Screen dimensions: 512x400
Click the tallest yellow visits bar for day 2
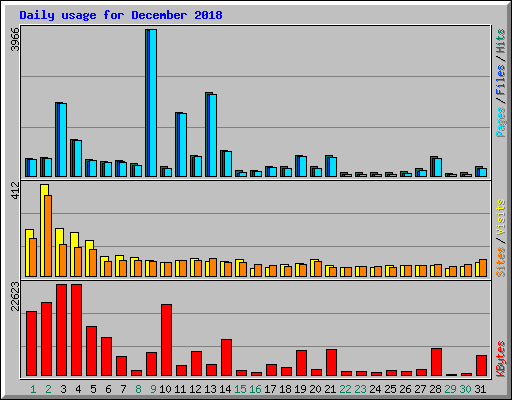(x=44, y=230)
